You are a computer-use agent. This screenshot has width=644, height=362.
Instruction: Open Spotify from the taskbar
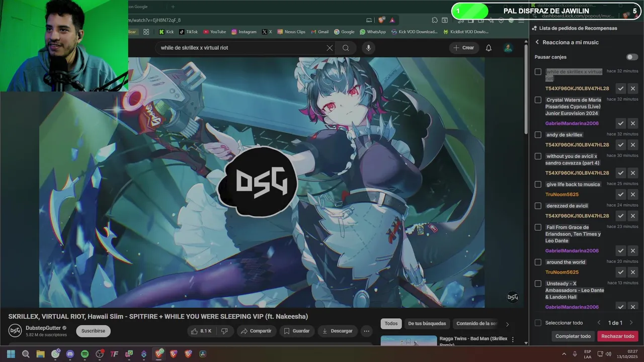coord(85,354)
